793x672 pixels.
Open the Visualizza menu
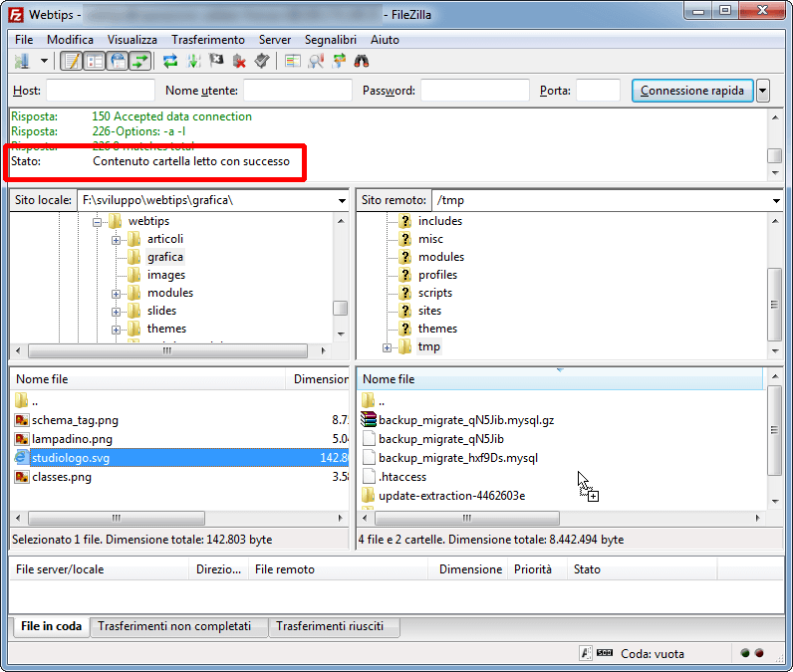(x=132, y=40)
